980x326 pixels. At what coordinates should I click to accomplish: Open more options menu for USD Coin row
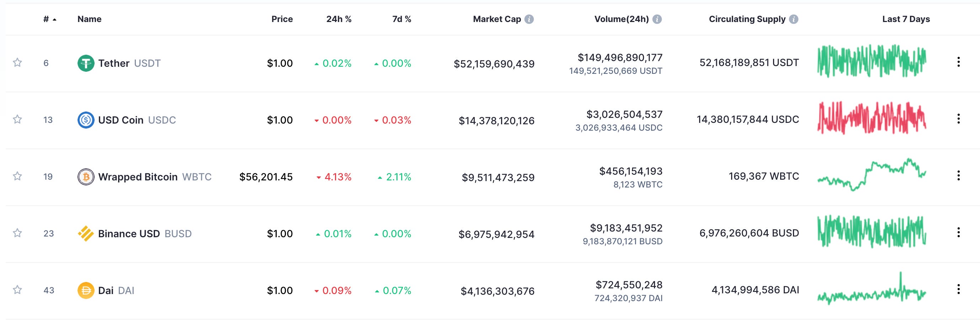(959, 119)
